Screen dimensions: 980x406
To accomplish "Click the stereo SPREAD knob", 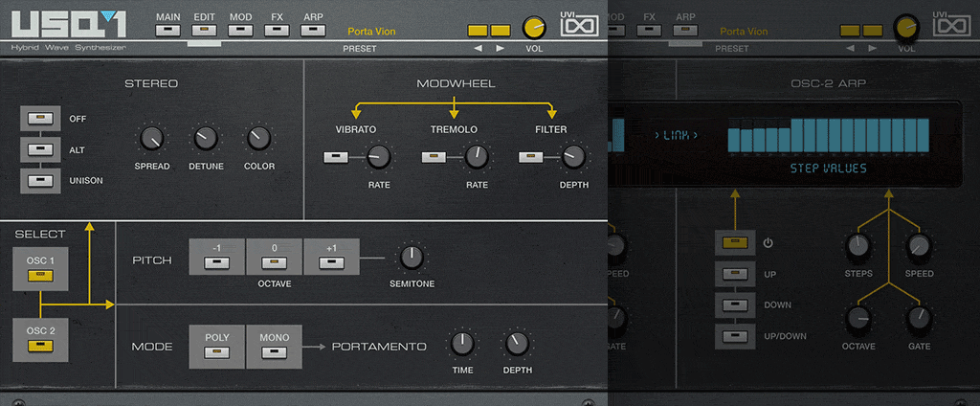I will (152, 139).
